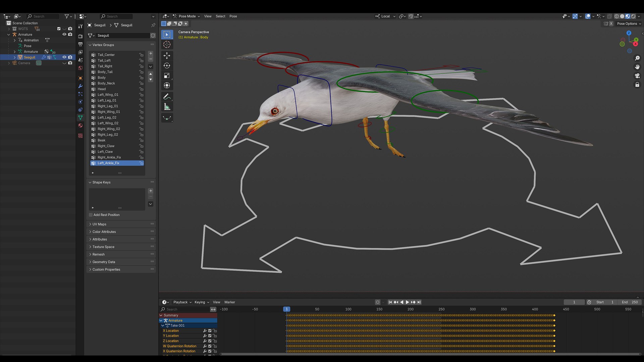Open the Select menu
This screenshot has width=644, height=362.
click(220, 16)
